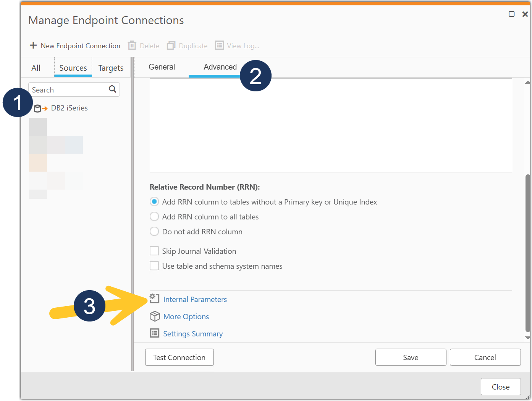
Task: Click the scrollbar up arrow
Action: tap(528, 81)
